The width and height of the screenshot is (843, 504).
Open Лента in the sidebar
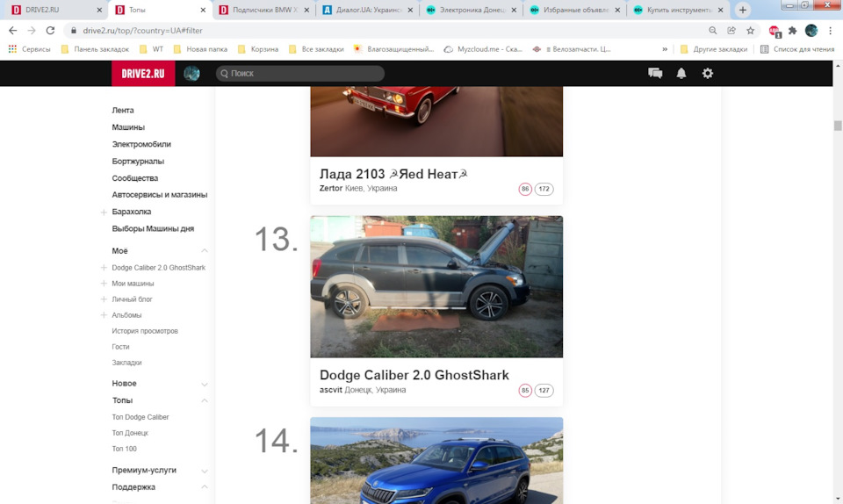[x=123, y=110]
